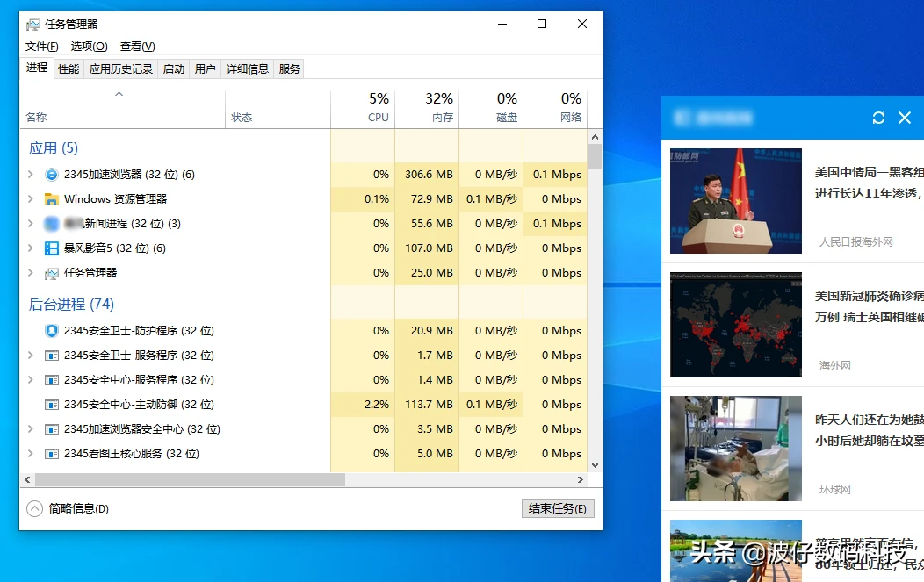Click the 后台进程 (74) group heading

pyautogui.click(x=71, y=304)
